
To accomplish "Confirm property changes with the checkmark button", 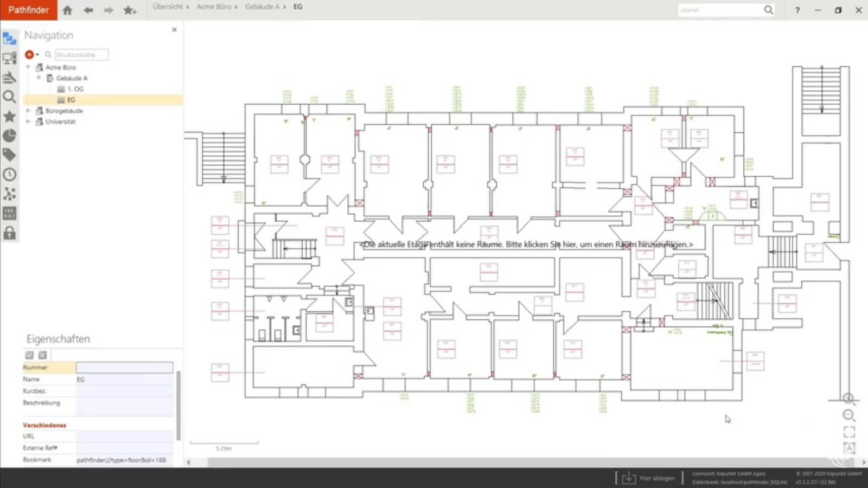I will click(x=29, y=355).
